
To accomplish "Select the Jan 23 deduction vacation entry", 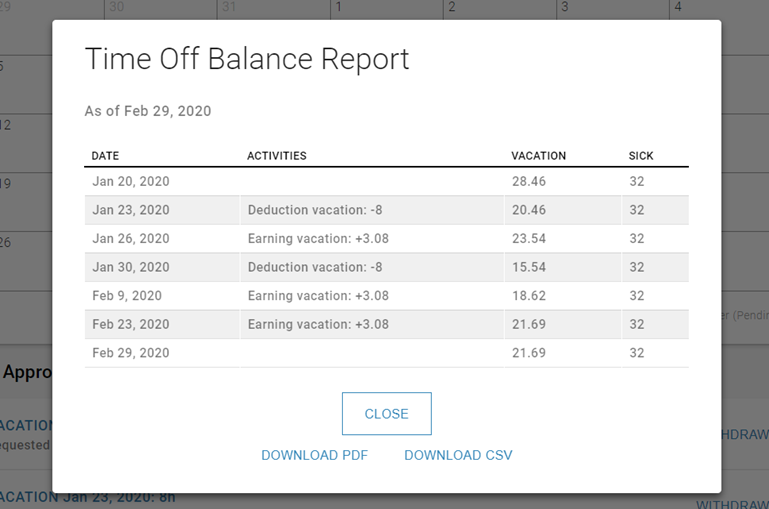I will pyautogui.click(x=315, y=210).
